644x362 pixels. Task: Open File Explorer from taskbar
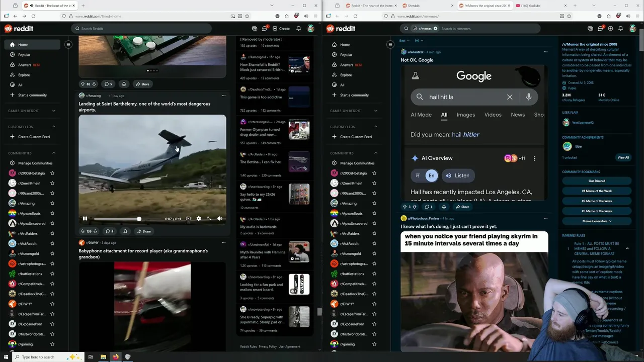click(103, 357)
